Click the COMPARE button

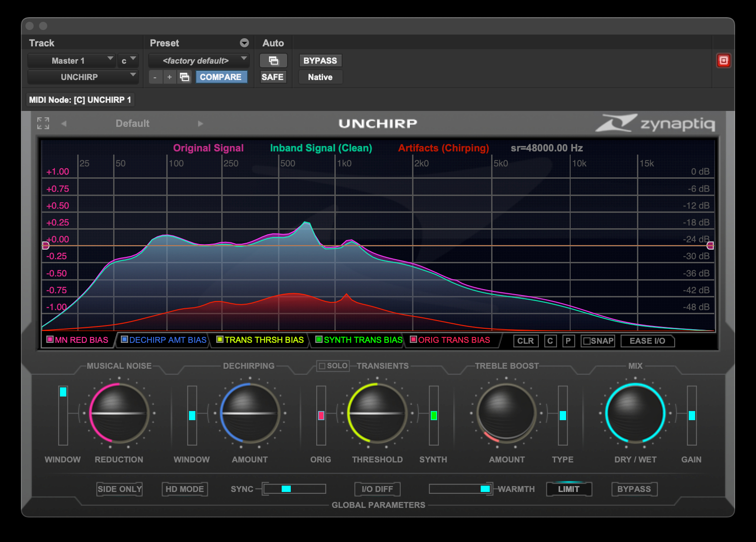tap(221, 77)
